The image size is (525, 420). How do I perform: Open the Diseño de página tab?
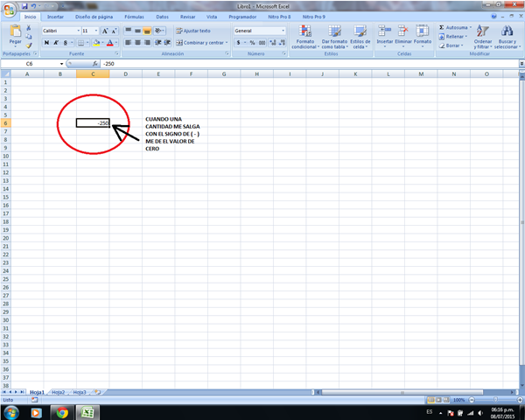point(94,17)
